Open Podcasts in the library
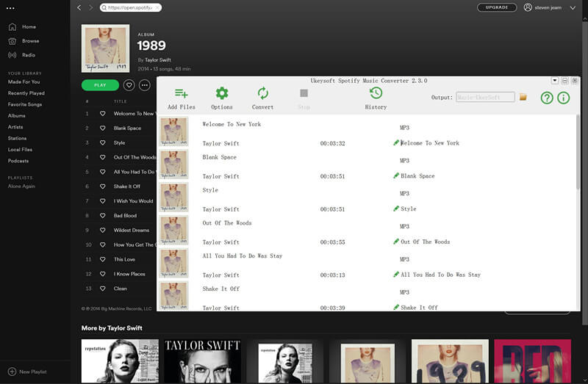 [x=18, y=161]
